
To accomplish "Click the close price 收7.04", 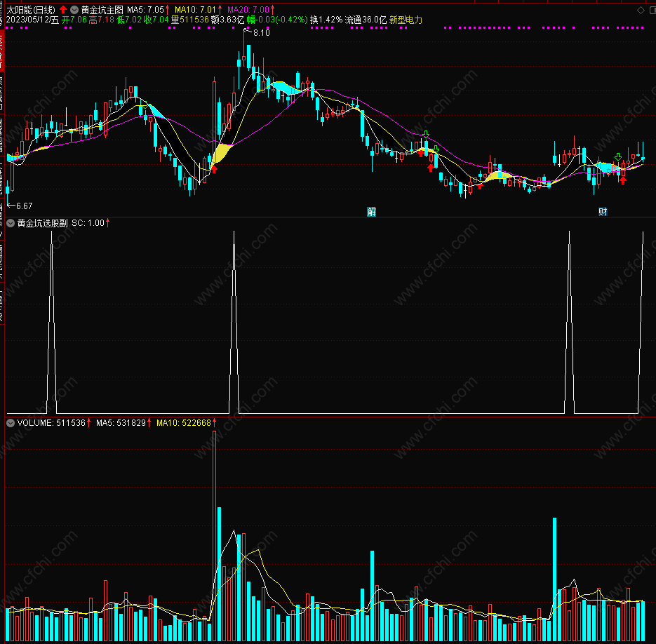I will click(x=156, y=20).
